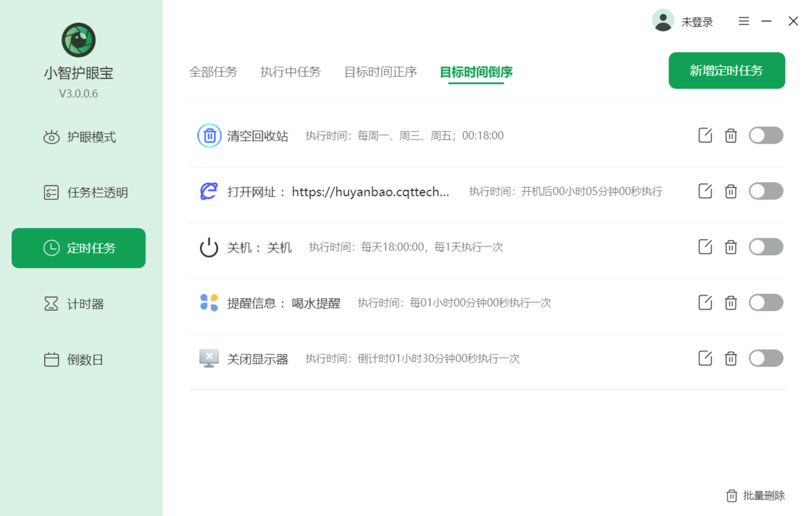Delete the 关闭显示器 task

[731, 358]
